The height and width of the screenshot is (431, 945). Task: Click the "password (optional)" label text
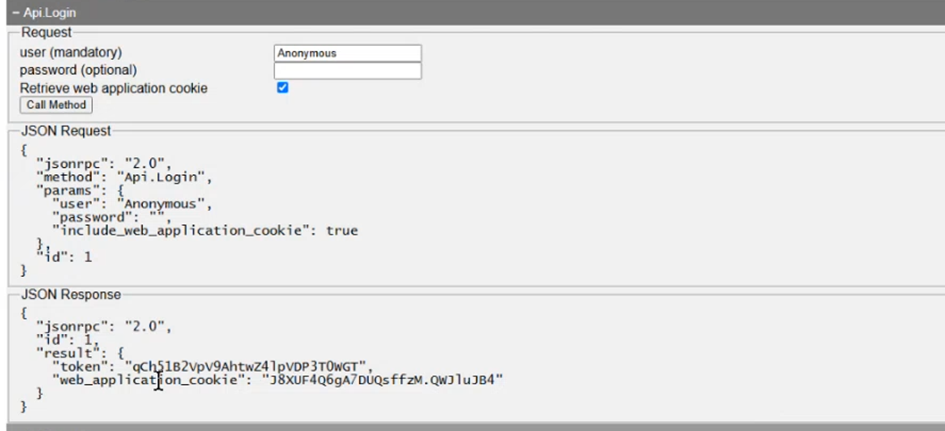(x=79, y=70)
